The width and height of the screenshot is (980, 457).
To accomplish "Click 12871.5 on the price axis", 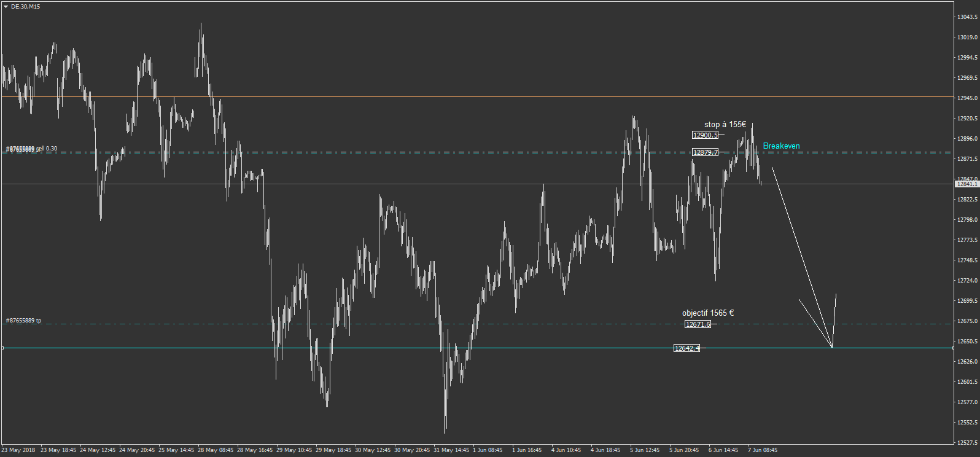I will pos(967,159).
